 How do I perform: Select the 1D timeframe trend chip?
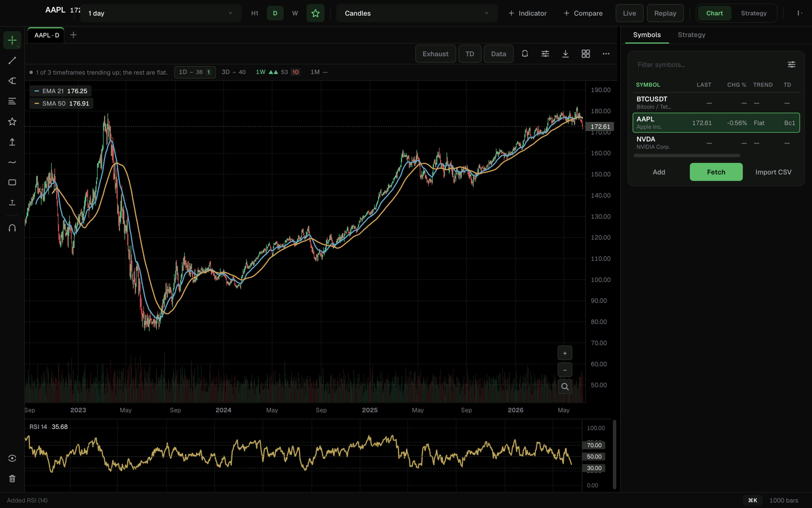[x=195, y=72]
